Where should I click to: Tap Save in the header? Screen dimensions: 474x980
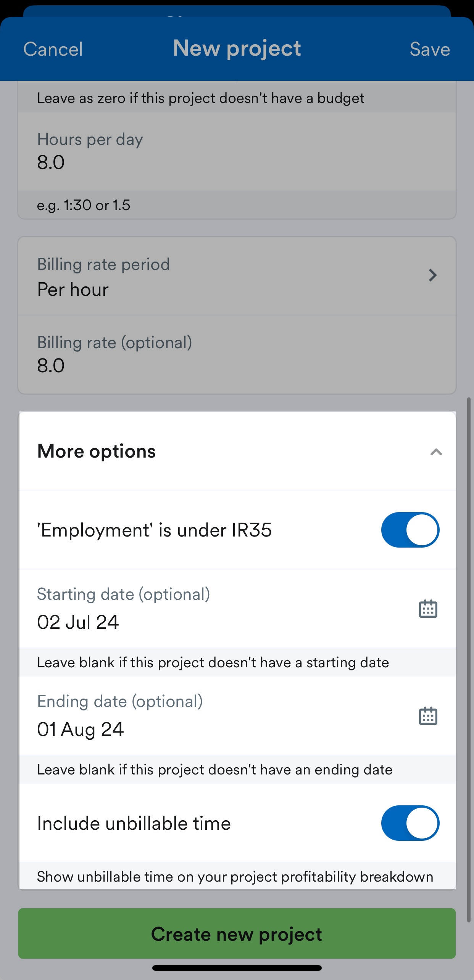pos(430,49)
